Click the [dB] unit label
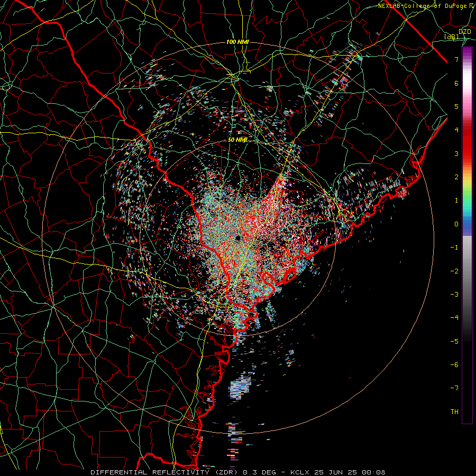The width and height of the screenshot is (476, 476). click(451, 36)
